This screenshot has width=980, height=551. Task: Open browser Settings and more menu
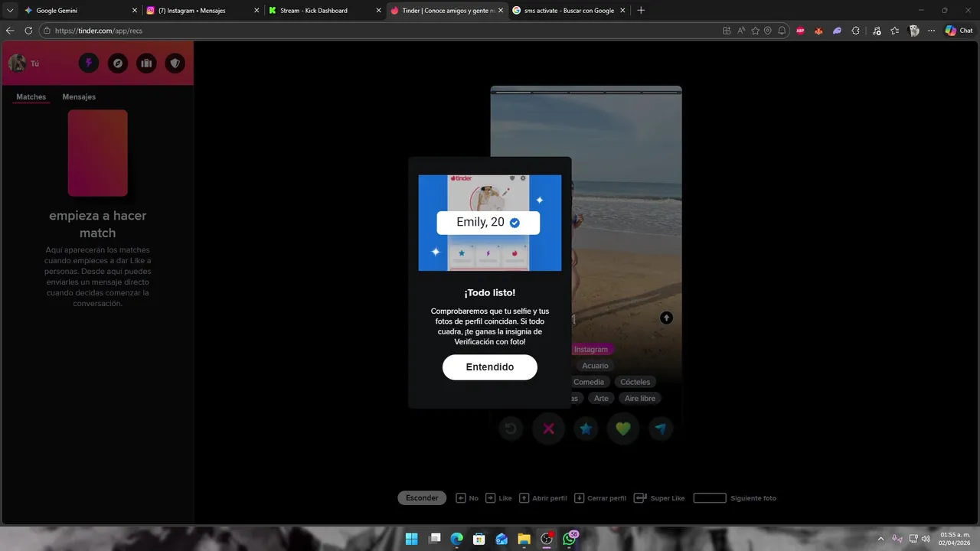pyautogui.click(x=932, y=31)
